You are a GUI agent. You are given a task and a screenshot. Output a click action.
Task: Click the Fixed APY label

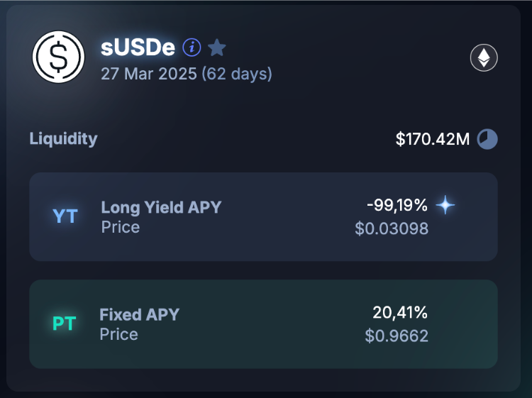140,314
